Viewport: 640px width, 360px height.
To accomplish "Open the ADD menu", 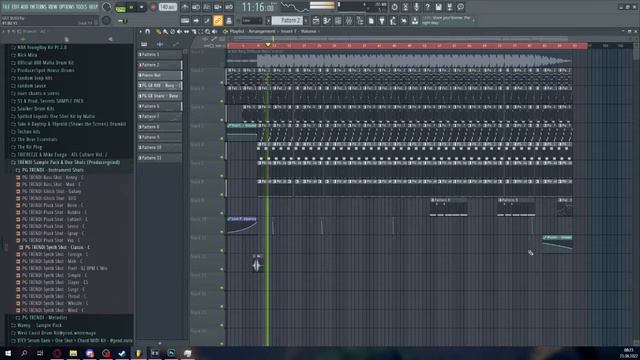I will (x=24, y=7).
